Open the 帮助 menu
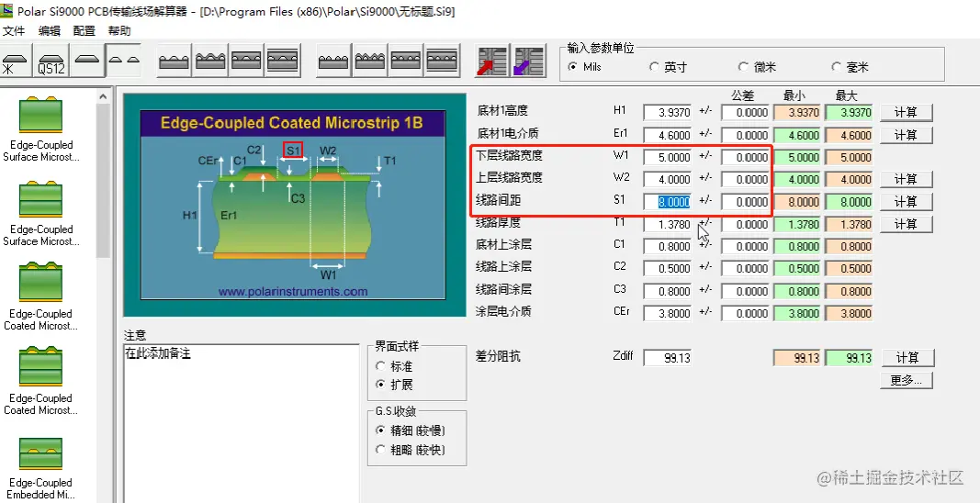The height and width of the screenshot is (503, 980). click(x=119, y=30)
